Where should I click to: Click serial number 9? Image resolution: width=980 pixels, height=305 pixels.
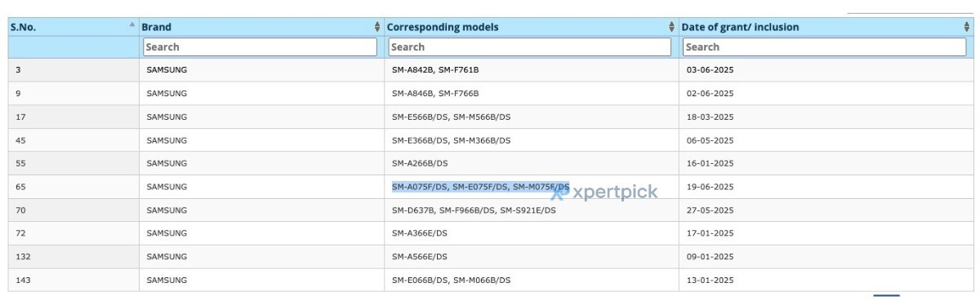coord(18,93)
